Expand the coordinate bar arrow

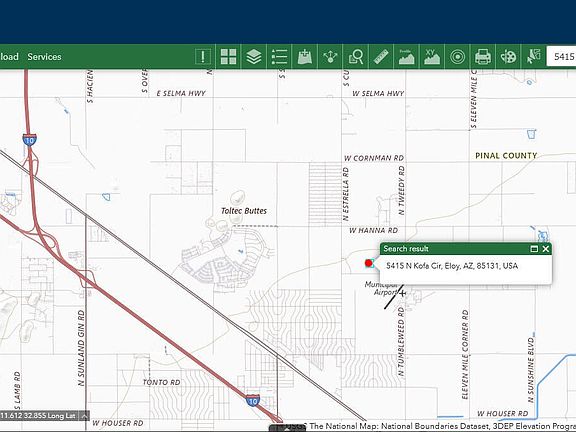point(84,416)
